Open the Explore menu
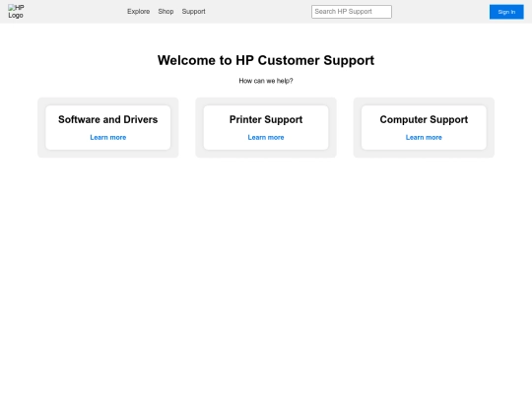The width and height of the screenshot is (532, 399). click(x=139, y=12)
